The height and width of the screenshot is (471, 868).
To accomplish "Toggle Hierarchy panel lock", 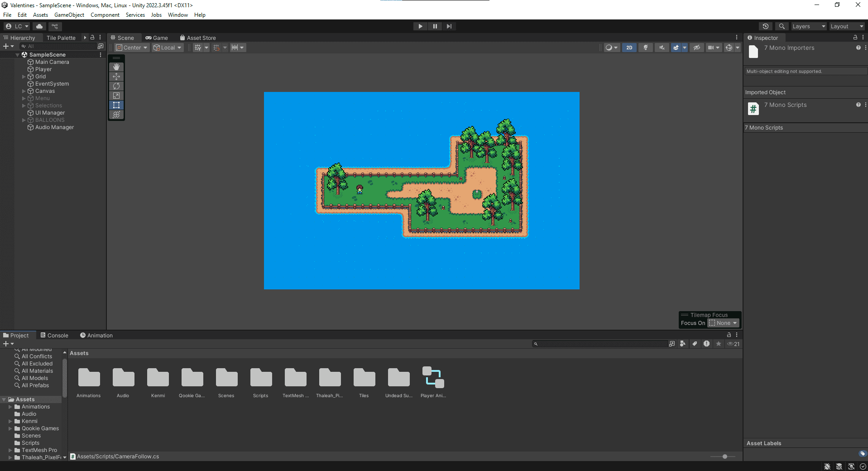I will click(92, 38).
